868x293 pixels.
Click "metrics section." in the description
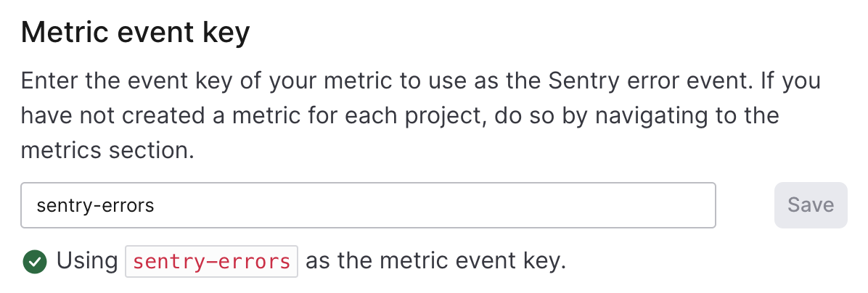click(x=108, y=150)
